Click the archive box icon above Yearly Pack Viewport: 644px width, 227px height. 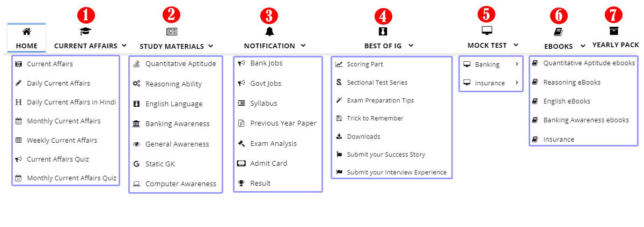pyautogui.click(x=614, y=30)
